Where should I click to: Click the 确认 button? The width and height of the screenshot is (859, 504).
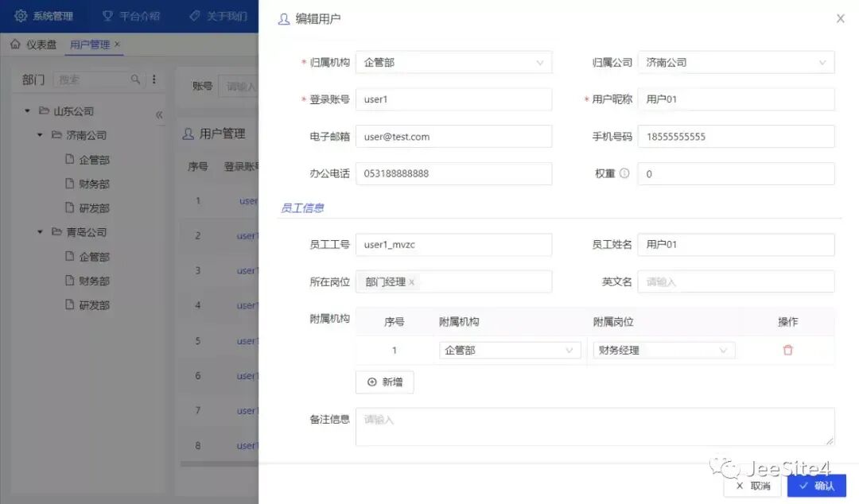(816, 486)
